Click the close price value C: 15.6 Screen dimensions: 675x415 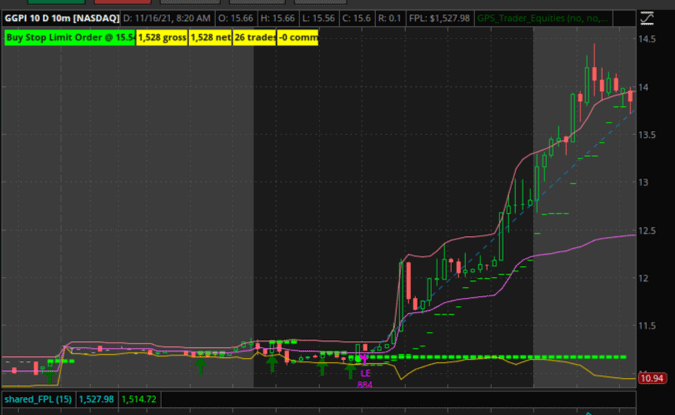point(356,19)
